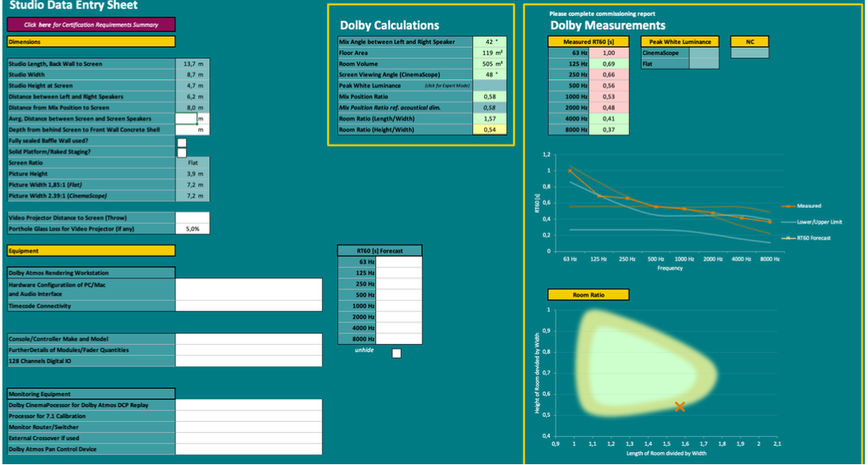Click the orange X marker in Room Ratio chart

tap(680, 407)
